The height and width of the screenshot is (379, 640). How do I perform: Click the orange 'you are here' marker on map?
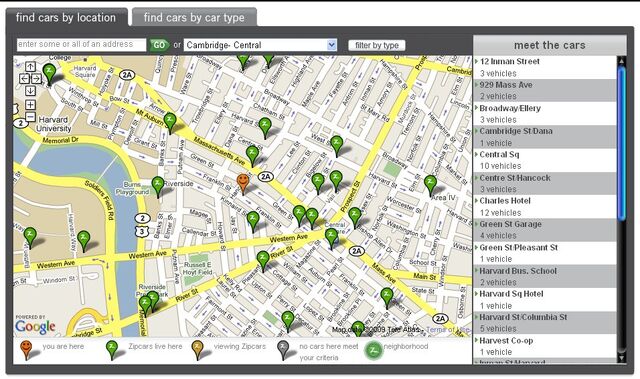243,183
